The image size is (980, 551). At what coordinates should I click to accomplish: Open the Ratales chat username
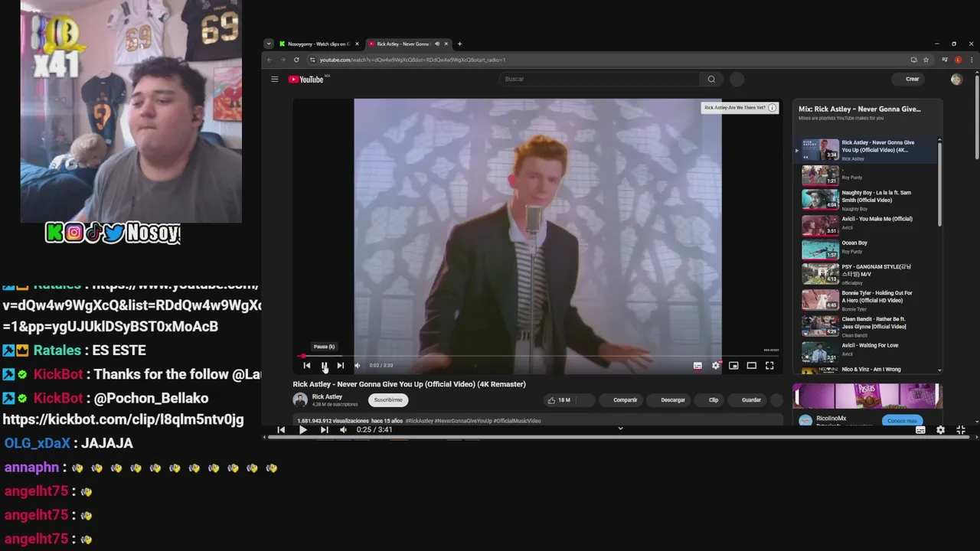[x=57, y=350]
